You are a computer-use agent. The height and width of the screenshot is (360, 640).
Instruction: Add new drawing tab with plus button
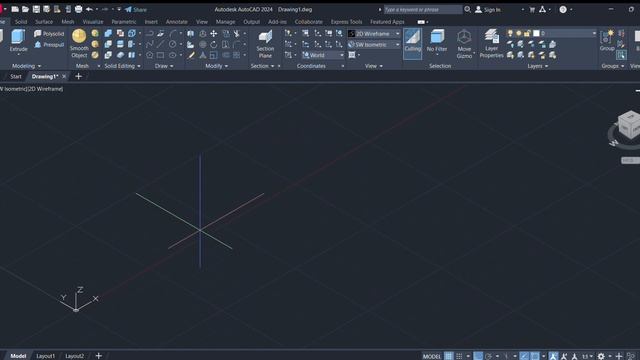pos(78,76)
